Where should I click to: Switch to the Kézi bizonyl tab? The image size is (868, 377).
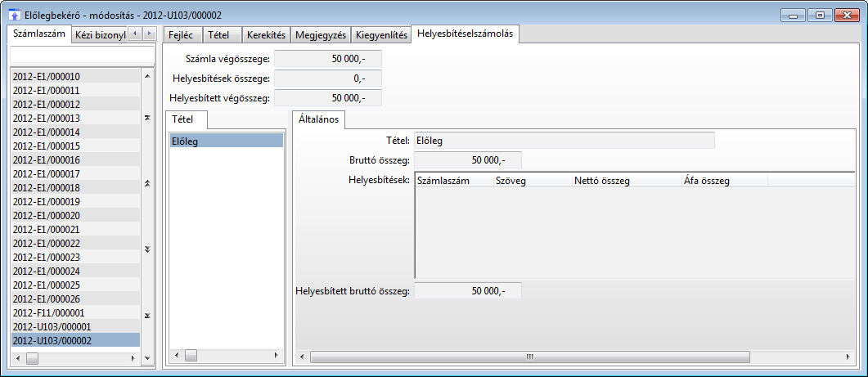pos(100,35)
